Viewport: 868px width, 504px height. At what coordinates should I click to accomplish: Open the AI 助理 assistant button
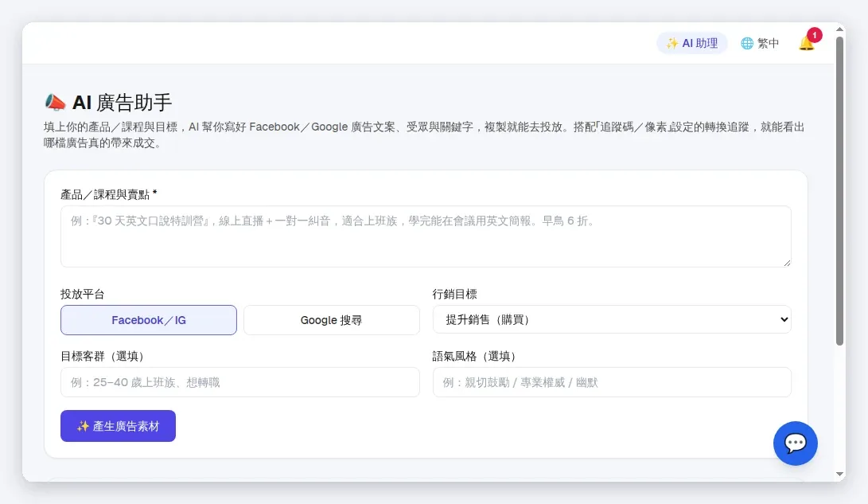coord(692,43)
